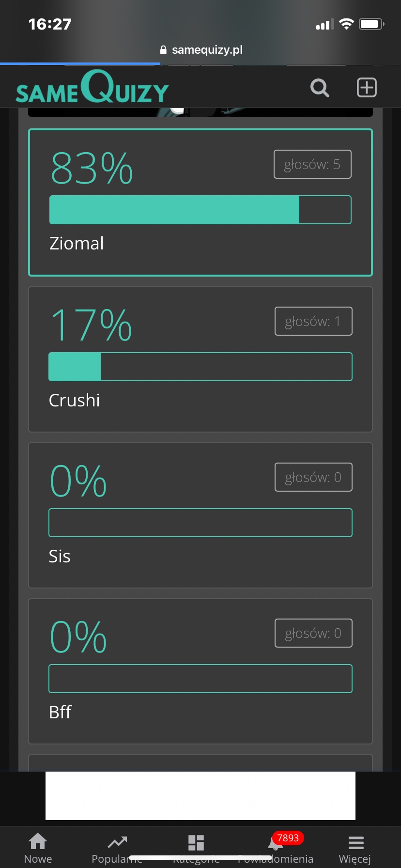Tap the samequizy.pl address text
This screenshot has height=868, width=401.
click(207, 50)
